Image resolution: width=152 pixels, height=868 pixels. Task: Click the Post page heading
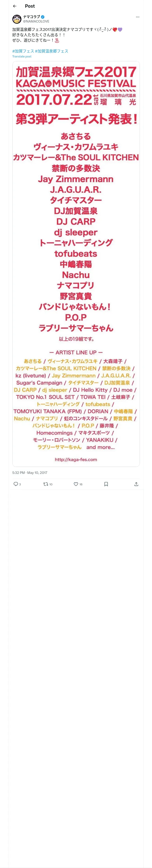pos(30,6)
